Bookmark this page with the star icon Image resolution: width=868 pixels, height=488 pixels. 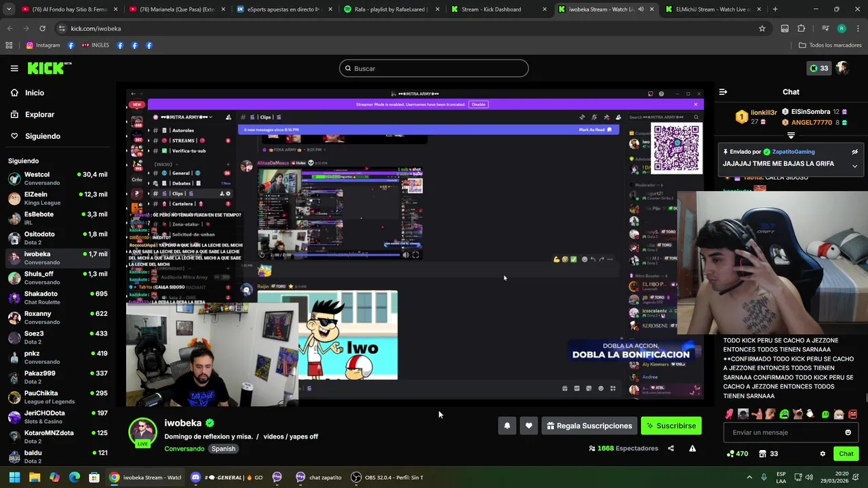pyautogui.click(x=762, y=28)
